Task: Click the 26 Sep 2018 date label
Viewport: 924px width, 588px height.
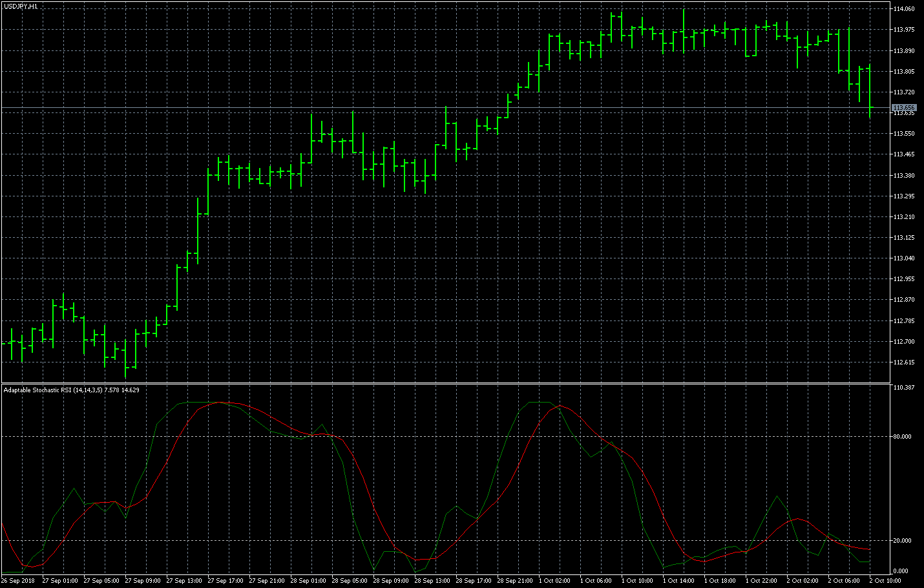Action: tap(18, 581)
